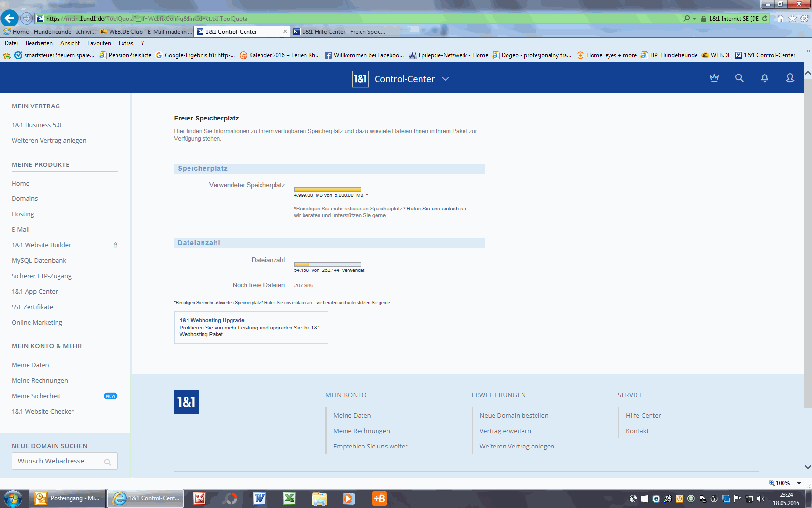Click the 1&1 logo in the header
The image size is (812, 508).
point(360,79)
